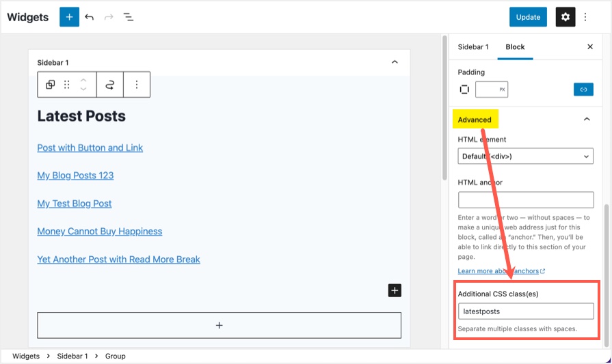This screenshot has height=364, width=612.
Task: Open Money Cannot Buy Happiness link
Action: [100, 232]
